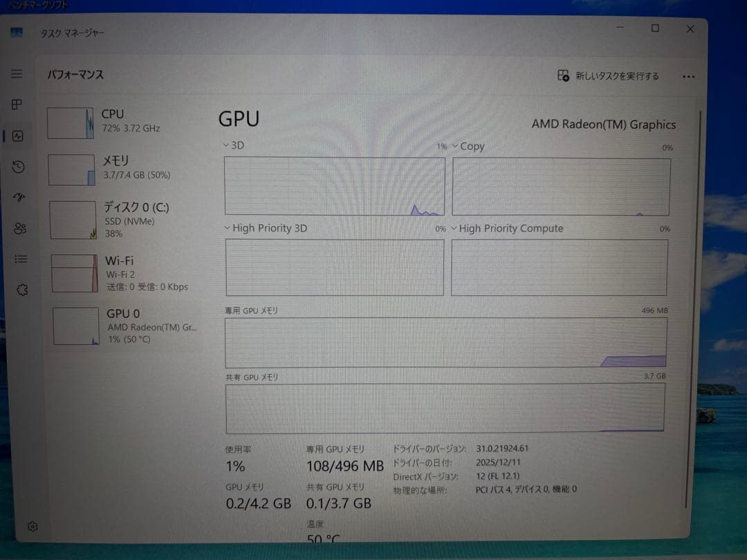Open the App history clock icon
The height and width of the screenshot is (560, 747).
coord(19,167)
